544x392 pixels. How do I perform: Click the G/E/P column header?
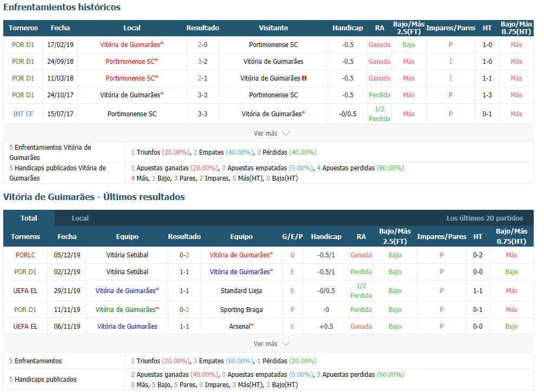(292, 237)
